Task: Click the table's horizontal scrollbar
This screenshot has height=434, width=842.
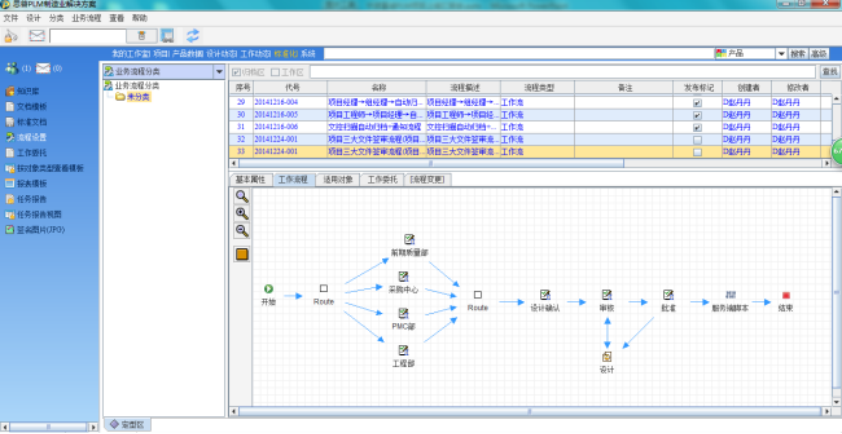Action: click(x=431, y=163)
